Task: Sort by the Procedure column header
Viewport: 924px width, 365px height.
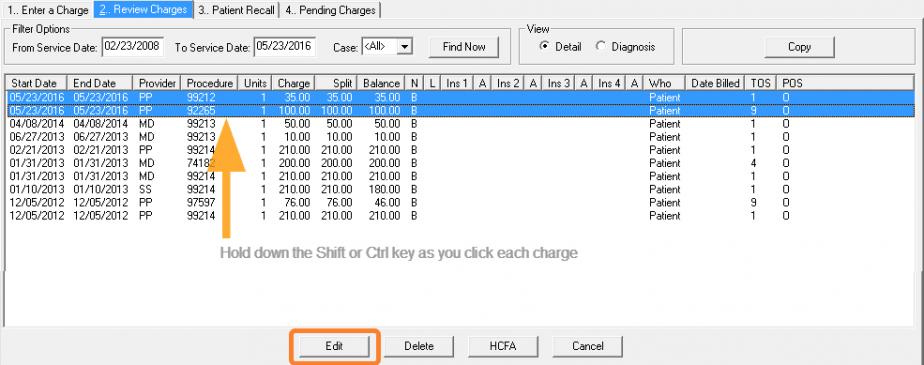Action: click(x=210, y=83)
